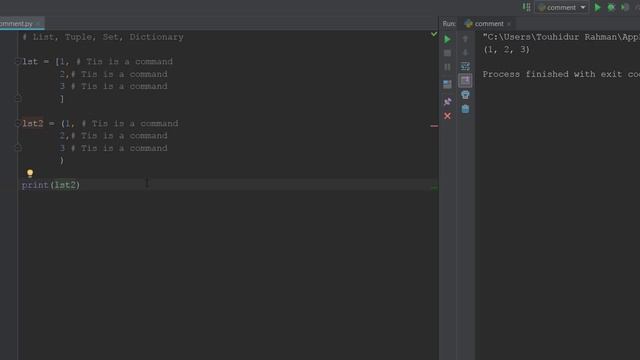Click the green stripe mark near print line
Screen dimensions: 640x360
[434, 187]
